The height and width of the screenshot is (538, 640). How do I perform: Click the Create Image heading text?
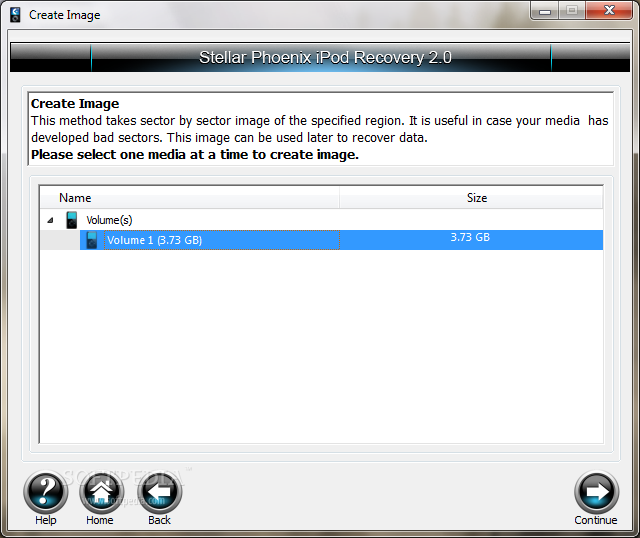pos(75,104)
